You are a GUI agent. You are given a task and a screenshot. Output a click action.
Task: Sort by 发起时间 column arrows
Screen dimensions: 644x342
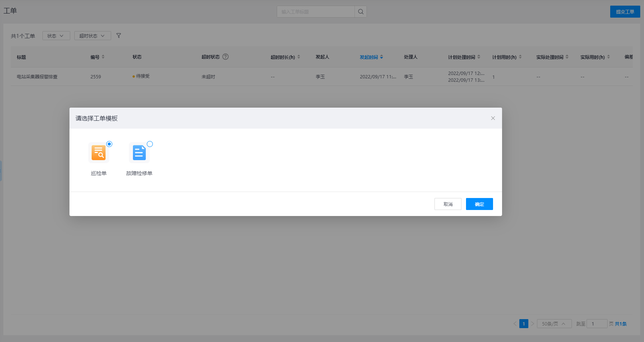click(x=382, y=57)
